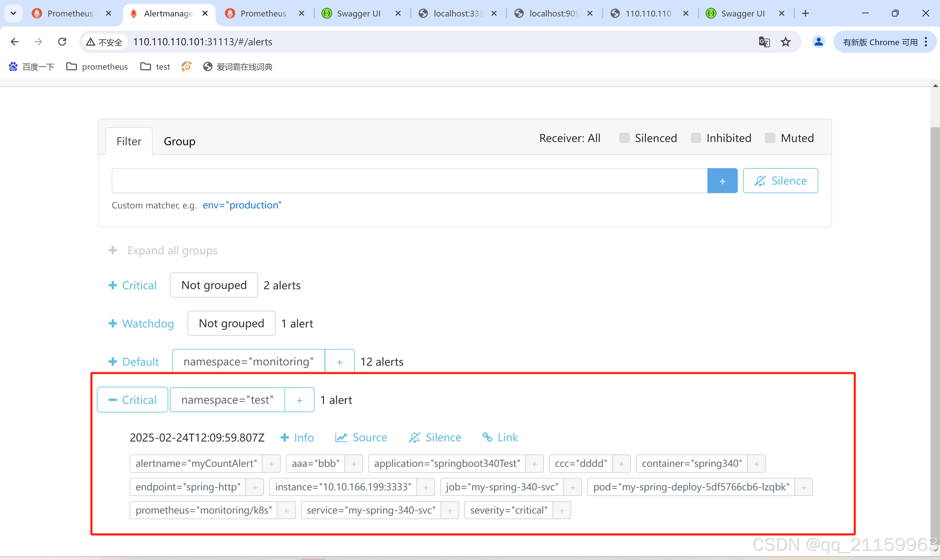Expand all groups
This screenshot has height=560, width=940.
tap(163, 250)
